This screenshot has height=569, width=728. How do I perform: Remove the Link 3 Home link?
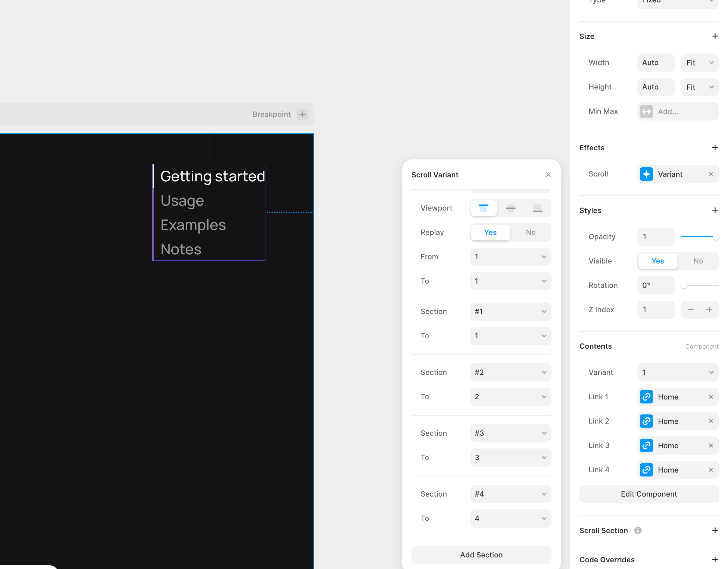pyautogui.click(x=711, y=445)
